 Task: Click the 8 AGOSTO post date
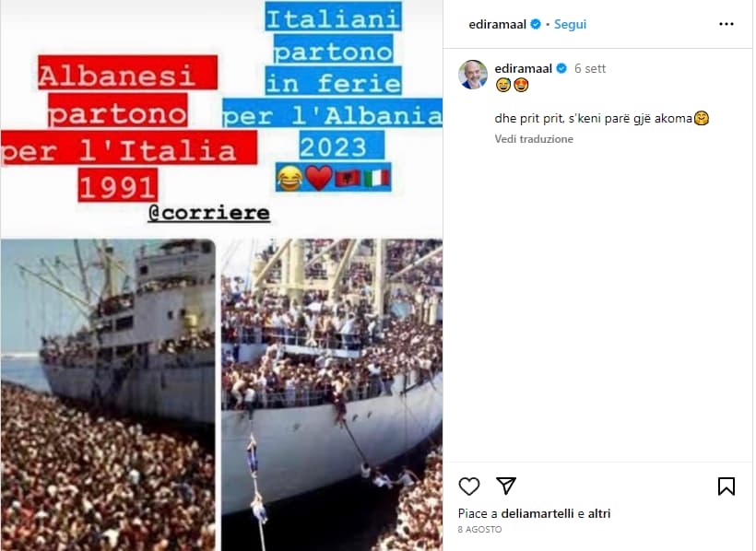(479, 529)
